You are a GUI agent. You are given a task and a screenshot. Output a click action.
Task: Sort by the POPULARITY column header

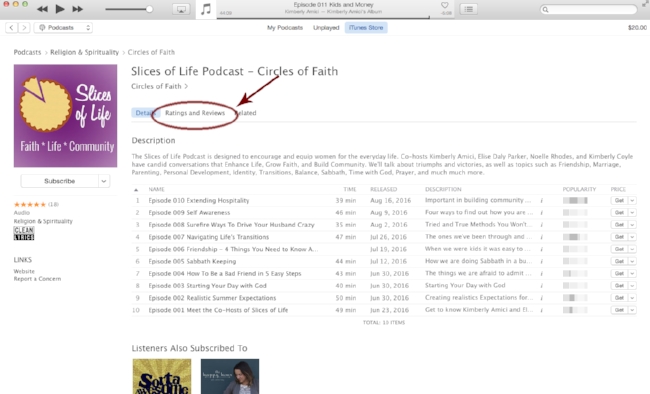579,189
